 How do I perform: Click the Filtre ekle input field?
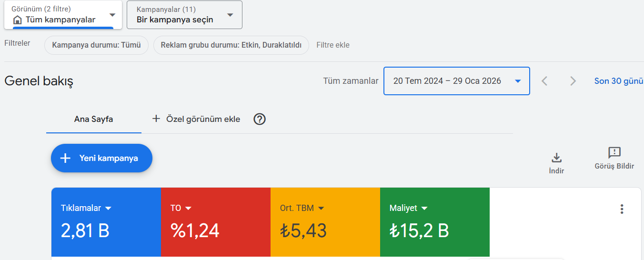click(333, 45)
